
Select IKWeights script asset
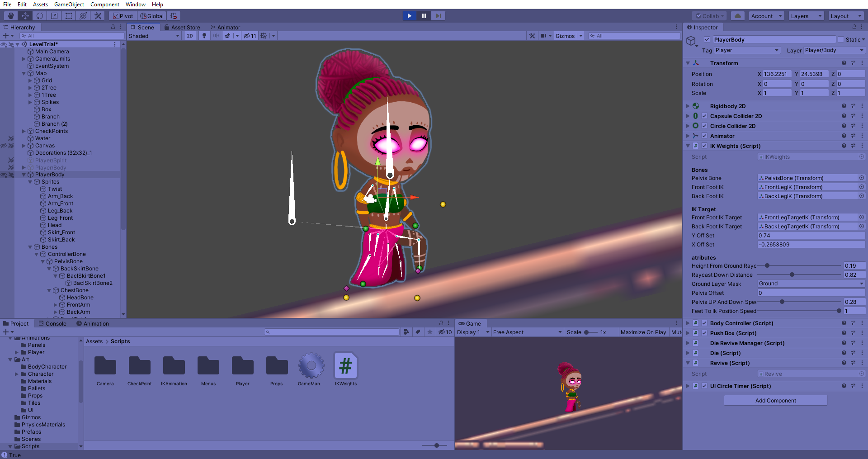(346, 369)
